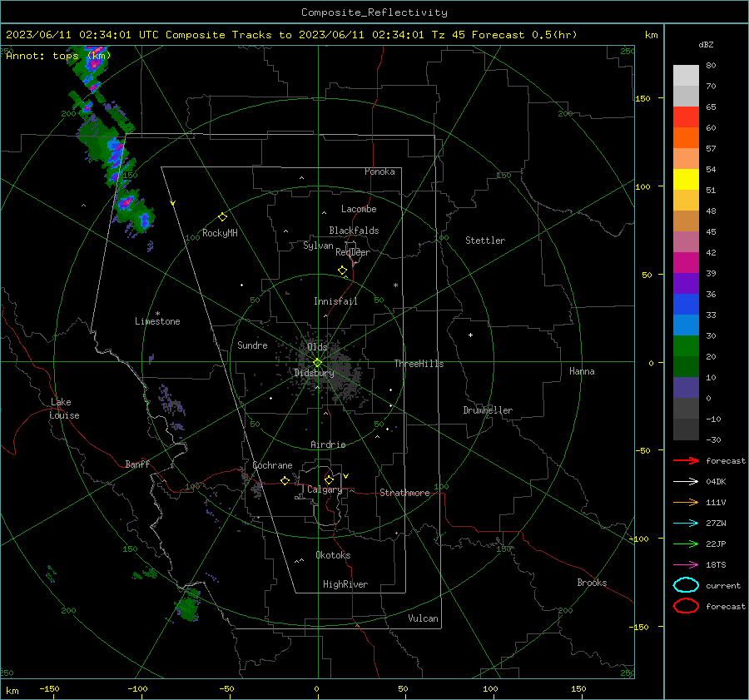
Task: Select the Lacombe label
Action: pyautogui.click(x=359, y=209)
